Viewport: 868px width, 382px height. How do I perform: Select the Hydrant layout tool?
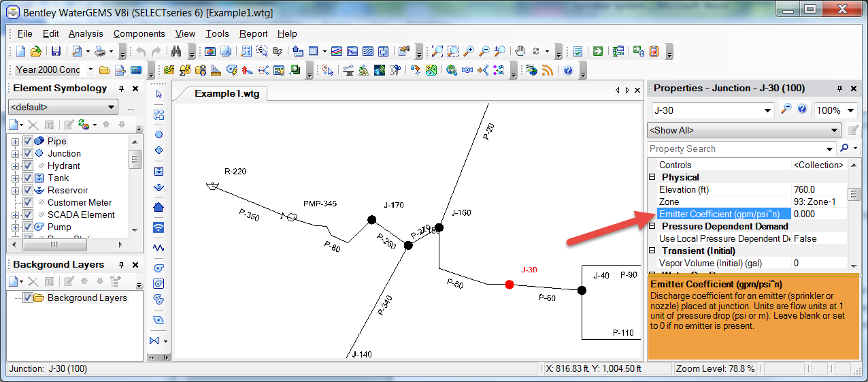[159, 150]
